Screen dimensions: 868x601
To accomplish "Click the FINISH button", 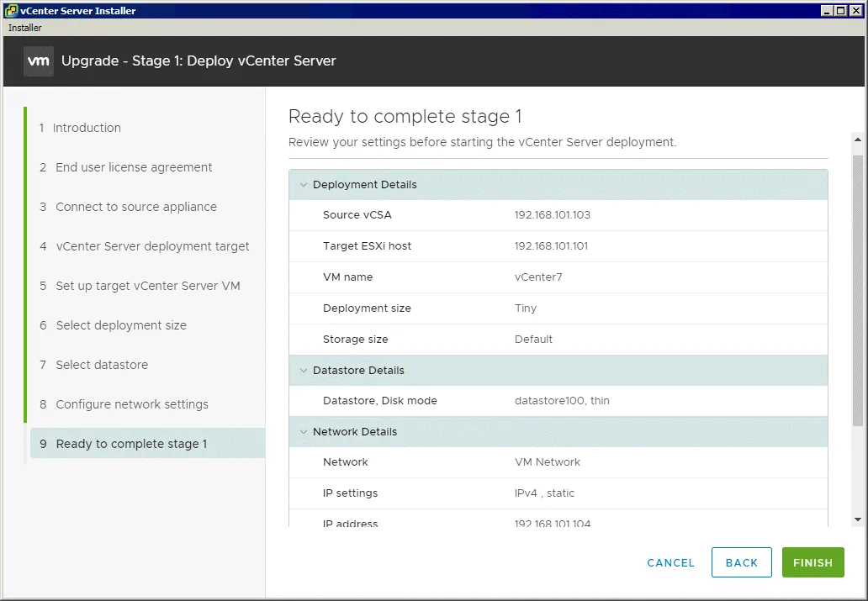I will point(812,562).
